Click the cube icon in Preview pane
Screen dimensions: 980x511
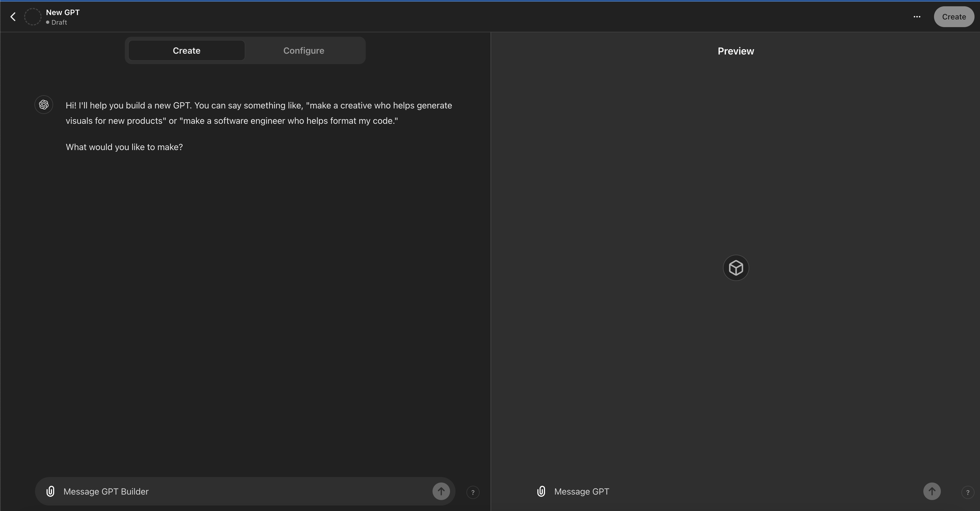pos(736,268)
